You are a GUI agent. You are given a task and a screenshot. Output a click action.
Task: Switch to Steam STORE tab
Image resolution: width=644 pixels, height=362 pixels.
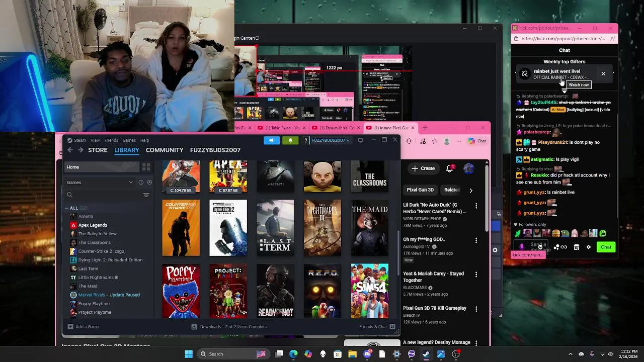point(98,150)
